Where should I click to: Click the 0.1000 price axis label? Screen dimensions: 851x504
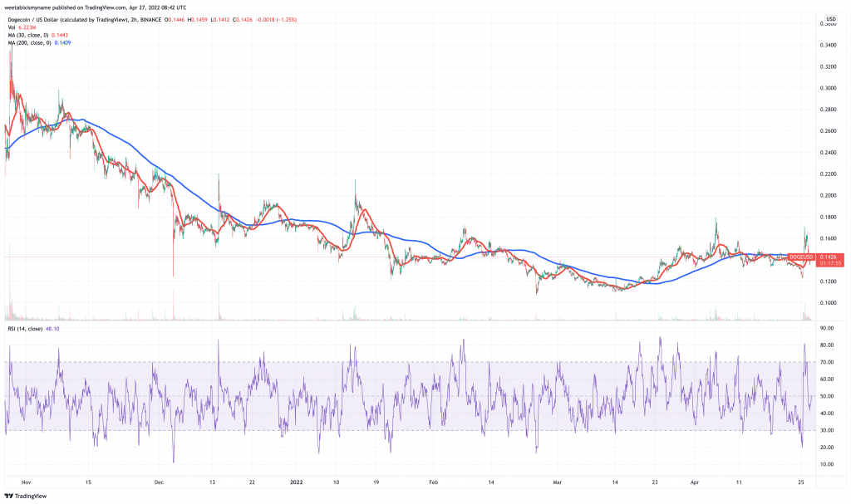(828, 303)
